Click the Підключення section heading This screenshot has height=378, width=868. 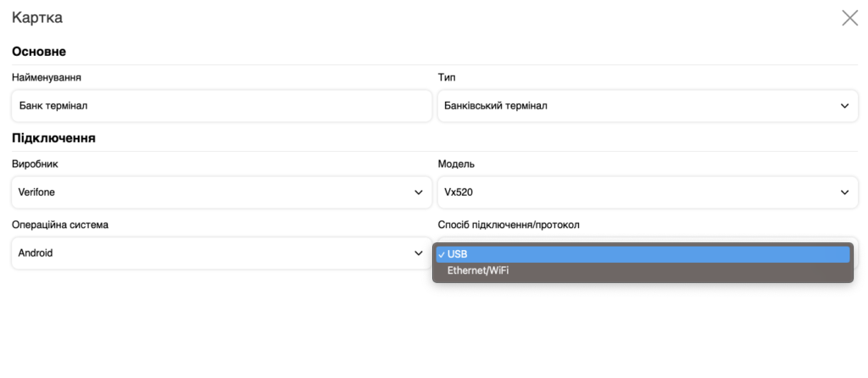click(53, 137)
